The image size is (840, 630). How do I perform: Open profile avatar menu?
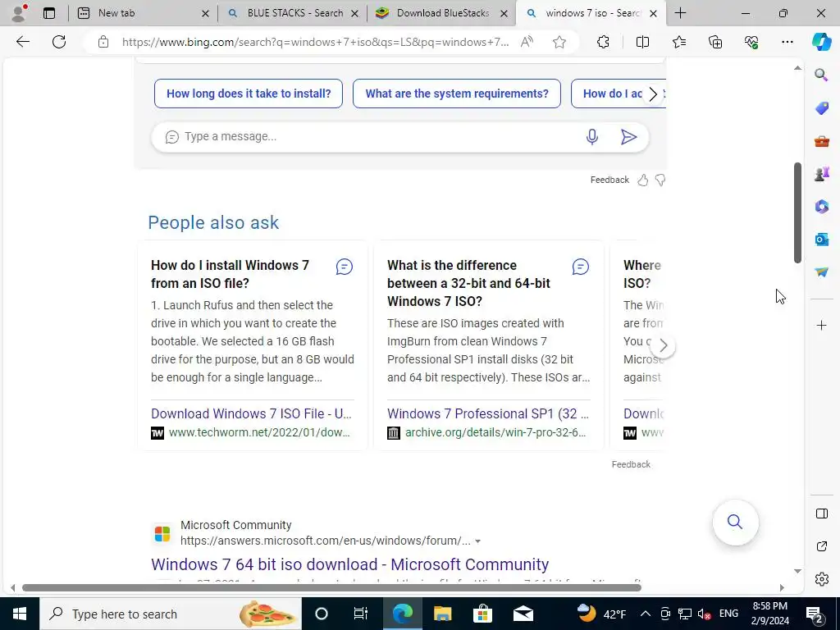coord(19,13)
